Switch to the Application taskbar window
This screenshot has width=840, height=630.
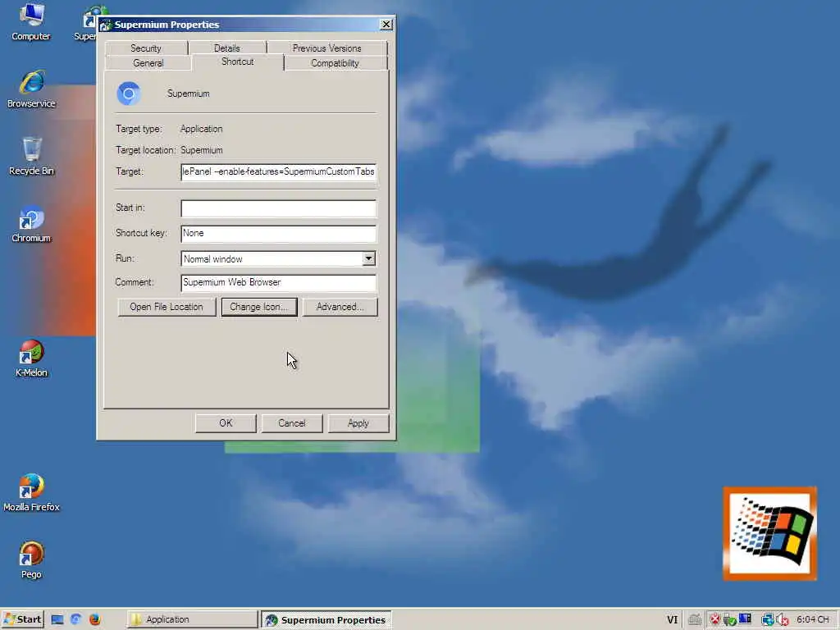(192, 619)
